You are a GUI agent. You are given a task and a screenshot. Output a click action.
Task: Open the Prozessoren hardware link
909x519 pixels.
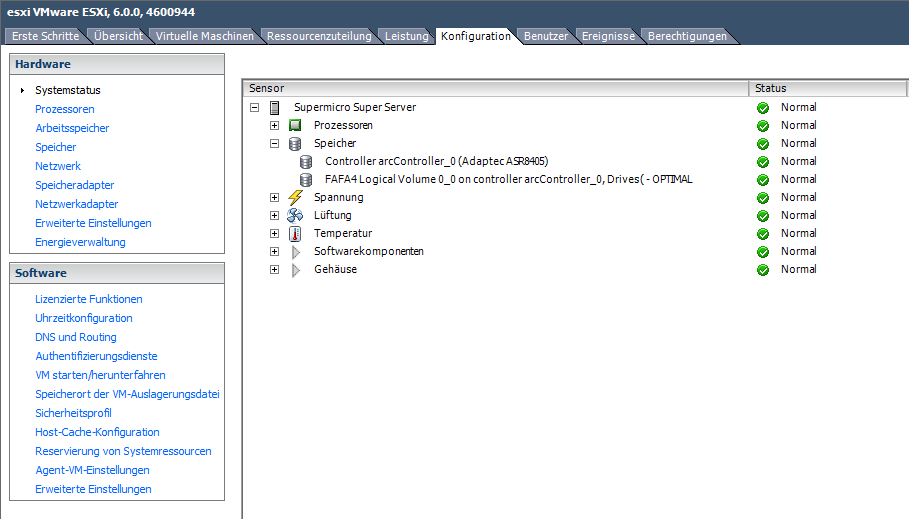(x=64, y=109)
